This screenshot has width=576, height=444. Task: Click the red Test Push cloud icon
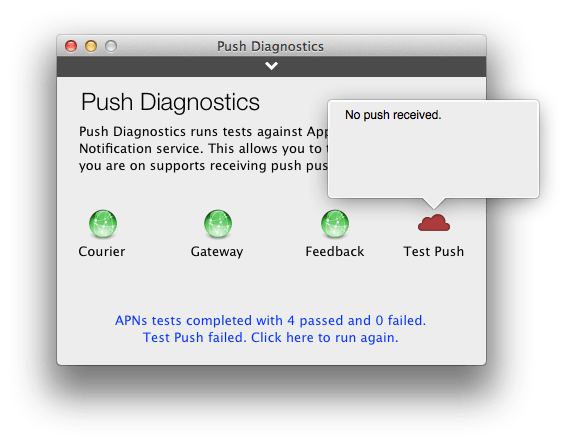click(434, 223)
